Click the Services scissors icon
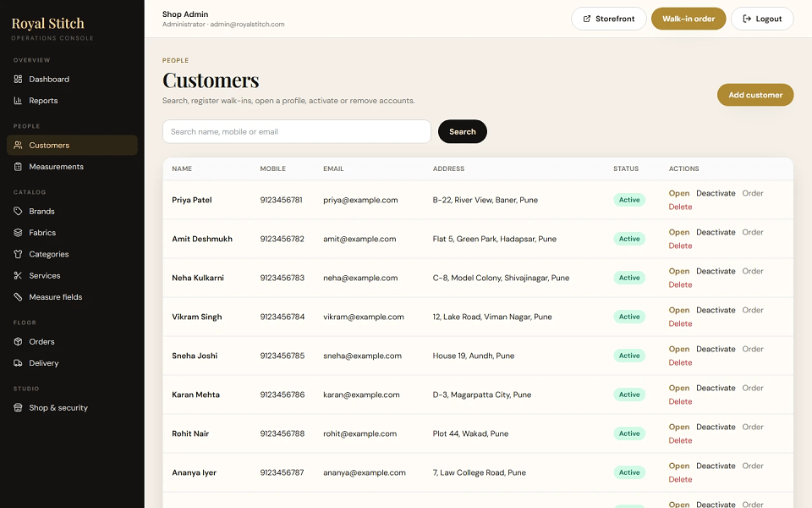This screenshot has width=812, height=508. [x=18, y=276]
